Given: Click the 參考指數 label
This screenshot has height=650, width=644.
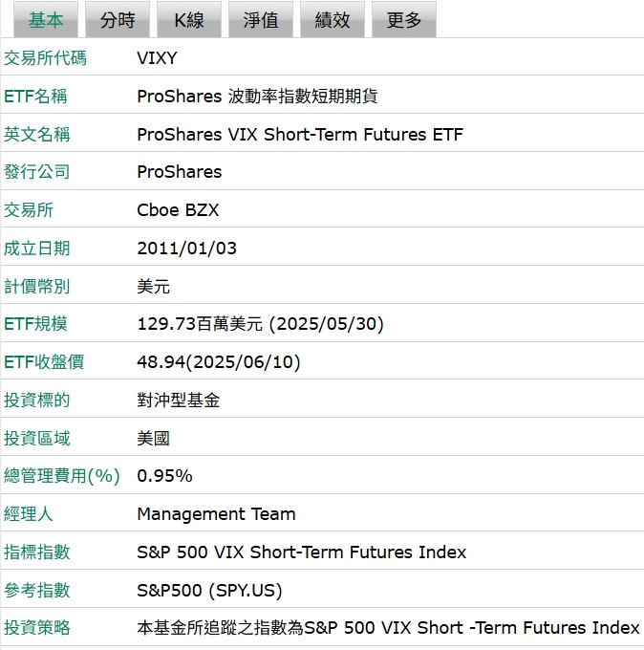Looking at the screenshot, I should click(x=37, y=591).
